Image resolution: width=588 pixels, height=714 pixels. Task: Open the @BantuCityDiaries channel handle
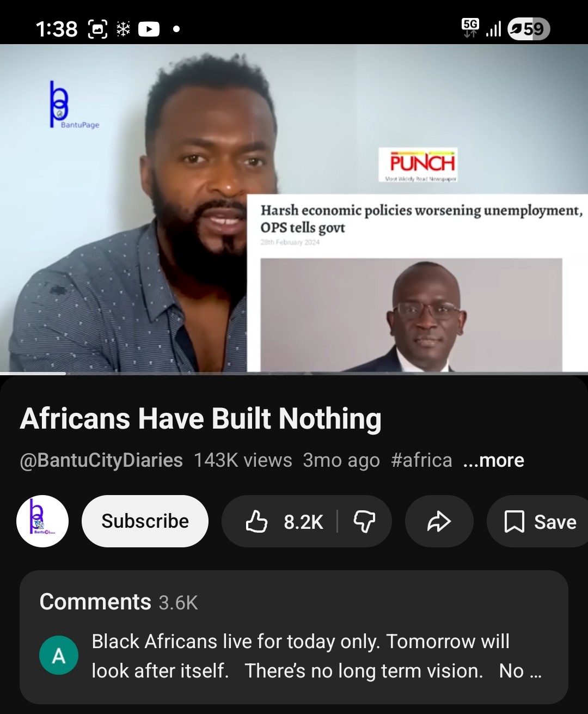tap(101, 460)
